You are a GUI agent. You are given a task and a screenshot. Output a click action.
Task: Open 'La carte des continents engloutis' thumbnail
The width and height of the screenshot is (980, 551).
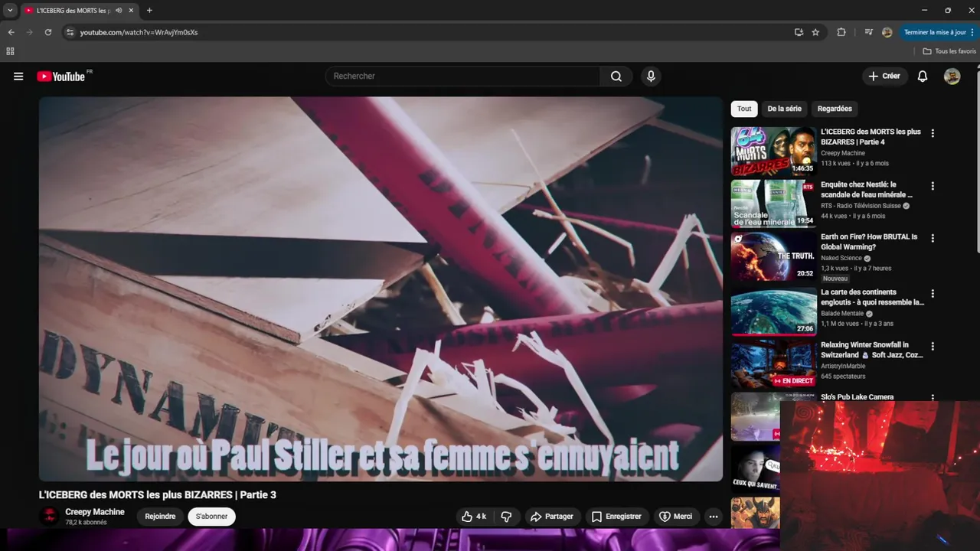[x=773, y=311]
